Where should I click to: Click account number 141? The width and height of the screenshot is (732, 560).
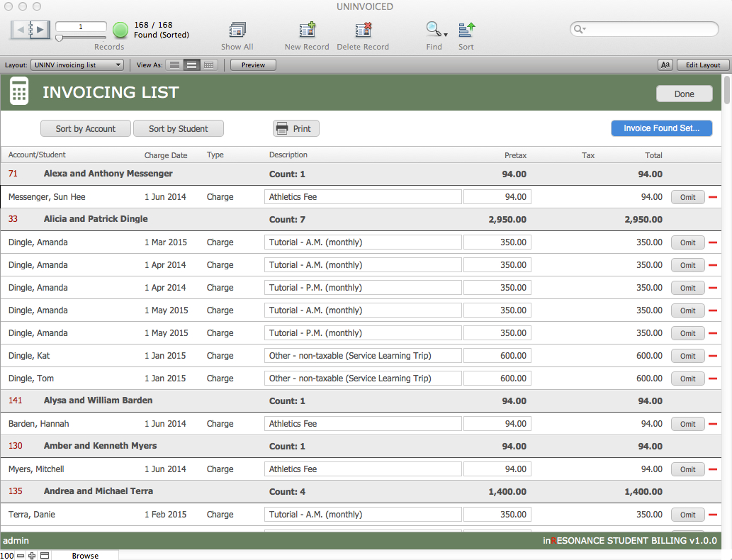16,401
